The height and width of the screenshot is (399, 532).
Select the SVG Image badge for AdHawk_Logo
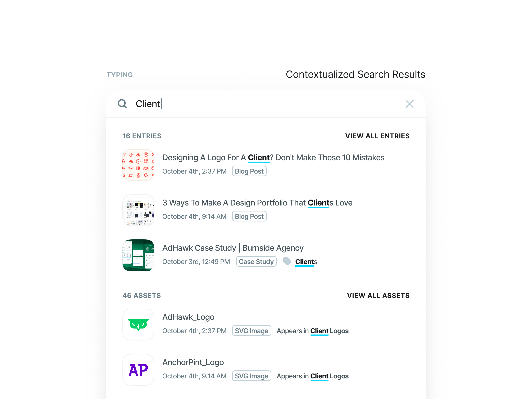tap(252, 331)
